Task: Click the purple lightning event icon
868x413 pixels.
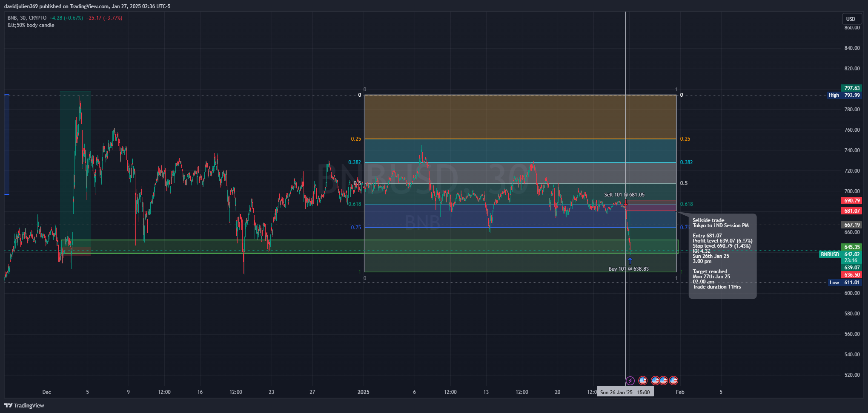Action: pyautogui.click(x=630, y=381)
